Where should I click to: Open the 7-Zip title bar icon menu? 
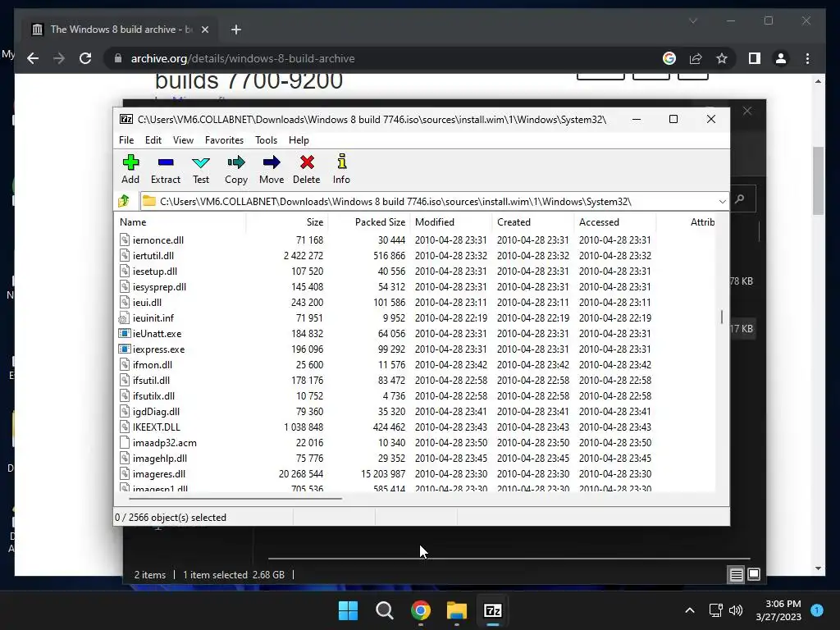click(x=126, y=119)
